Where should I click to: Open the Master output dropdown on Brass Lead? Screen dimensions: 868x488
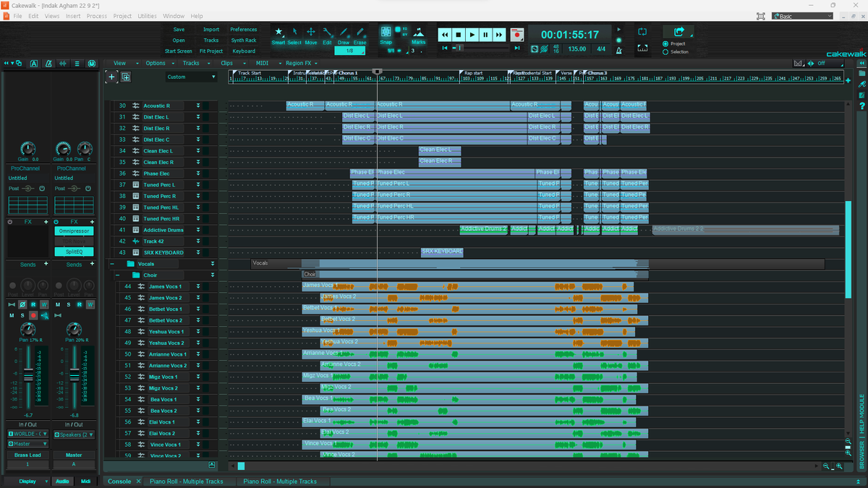click(x=27, y=444)
